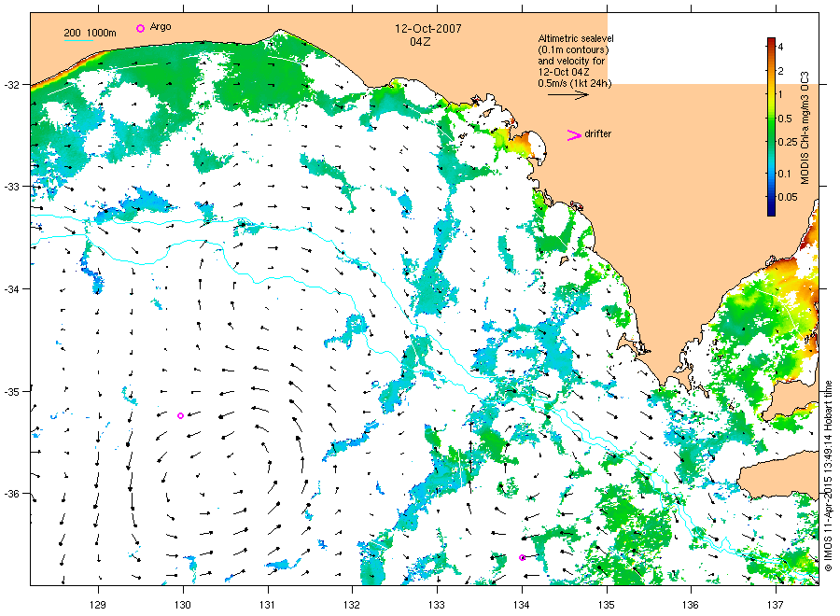Click the colorbar tick label '4'
840x616 pixels.
(x=780, y=47)
